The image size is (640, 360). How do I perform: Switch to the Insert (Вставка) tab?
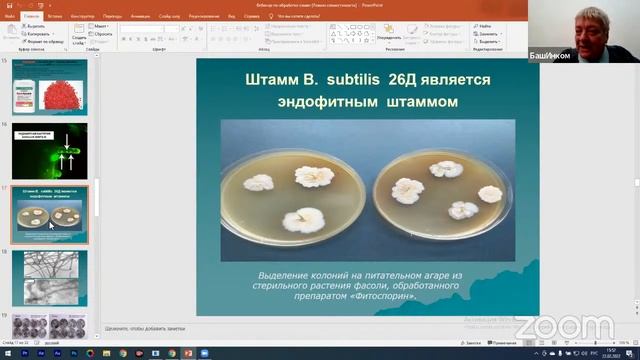point(55,16)
